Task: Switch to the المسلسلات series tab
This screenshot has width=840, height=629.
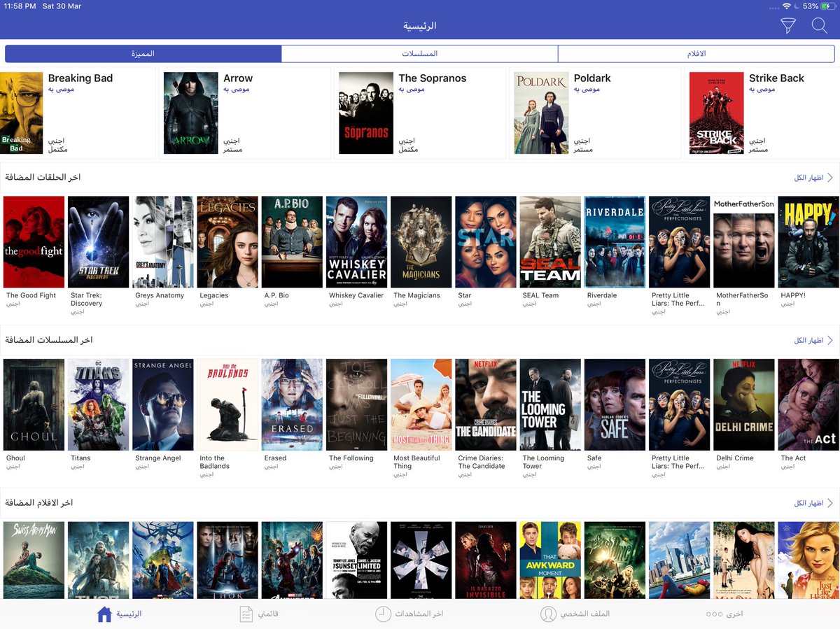Action: tap(419, 54)
